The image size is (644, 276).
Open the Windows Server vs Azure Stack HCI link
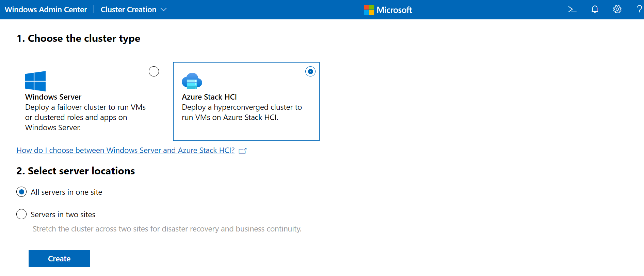[x=125, y=150]
